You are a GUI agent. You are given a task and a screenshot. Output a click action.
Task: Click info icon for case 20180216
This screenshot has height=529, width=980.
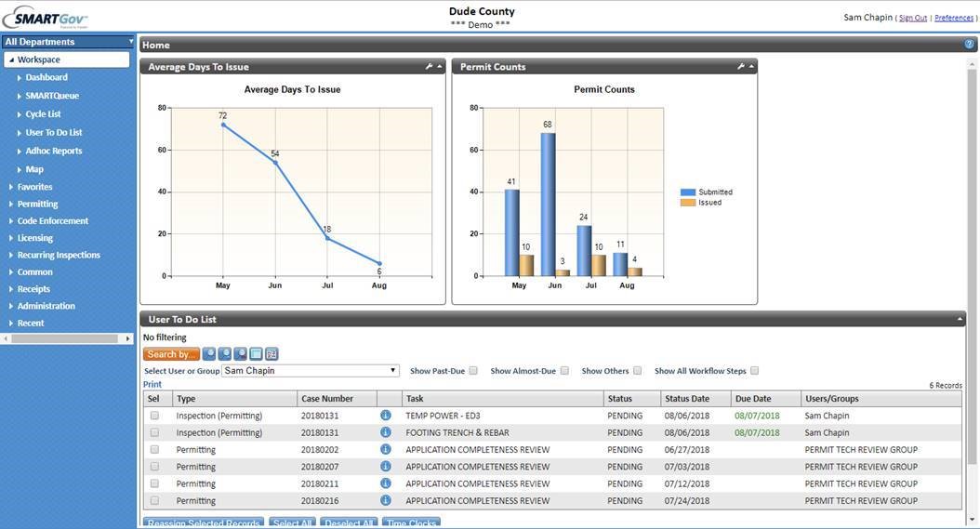(x=386, y=501)
